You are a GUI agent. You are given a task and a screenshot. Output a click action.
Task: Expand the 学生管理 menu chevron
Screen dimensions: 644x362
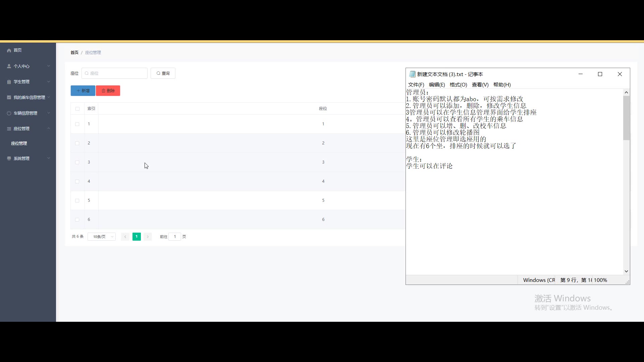tap(49, 82)
